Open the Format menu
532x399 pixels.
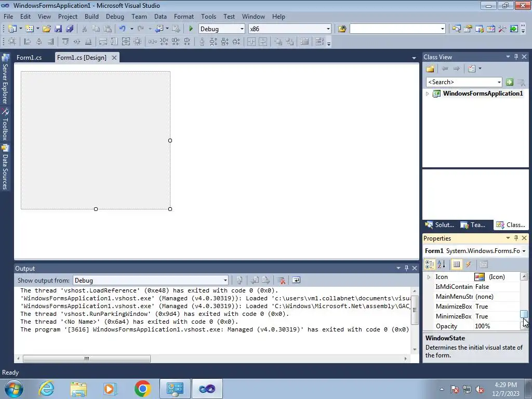[x=184, y=17]
